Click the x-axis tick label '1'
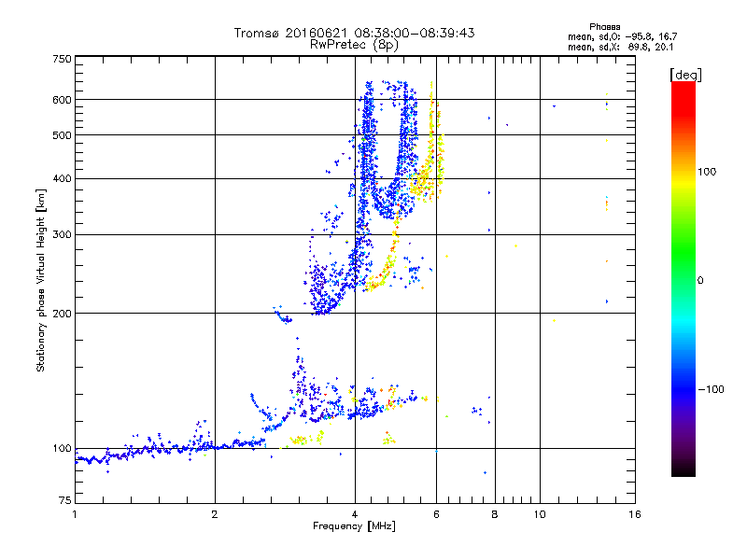The height and width of the screenshot is (560, 747). (x=75, y=514)
